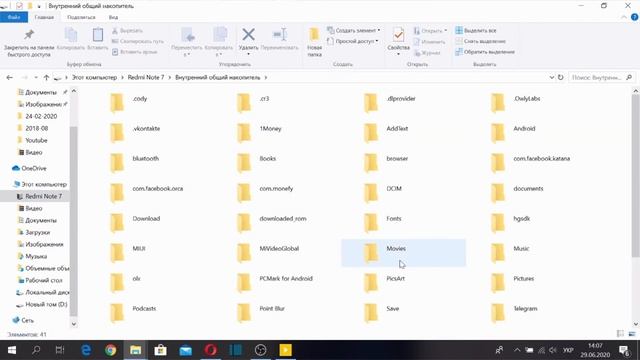Click the taskbar Search icon
Image resolution: width=640 pixels, height=360 pixels.
36,350
